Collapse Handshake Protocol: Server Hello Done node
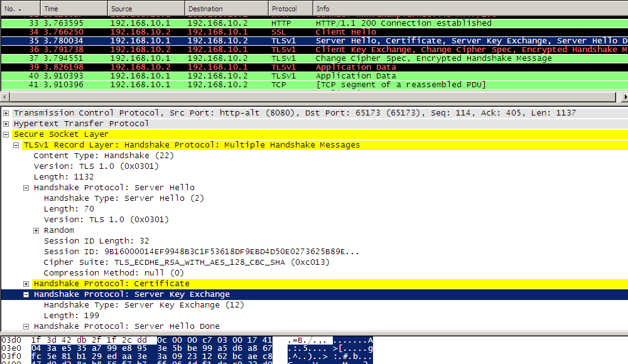The image size is (628, 364). pyautogui.click(x=26, y=327)
